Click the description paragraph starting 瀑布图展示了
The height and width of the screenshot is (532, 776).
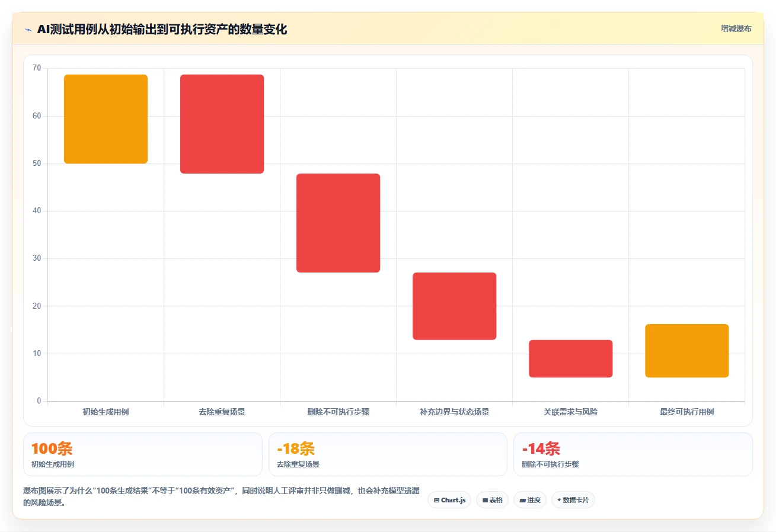[221, 496]
